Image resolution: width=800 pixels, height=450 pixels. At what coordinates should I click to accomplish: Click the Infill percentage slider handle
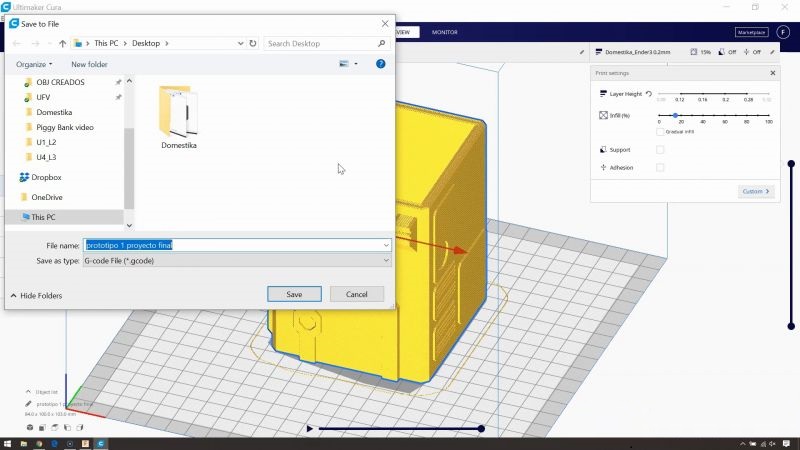pyautogui.click(x=675, y=116)
